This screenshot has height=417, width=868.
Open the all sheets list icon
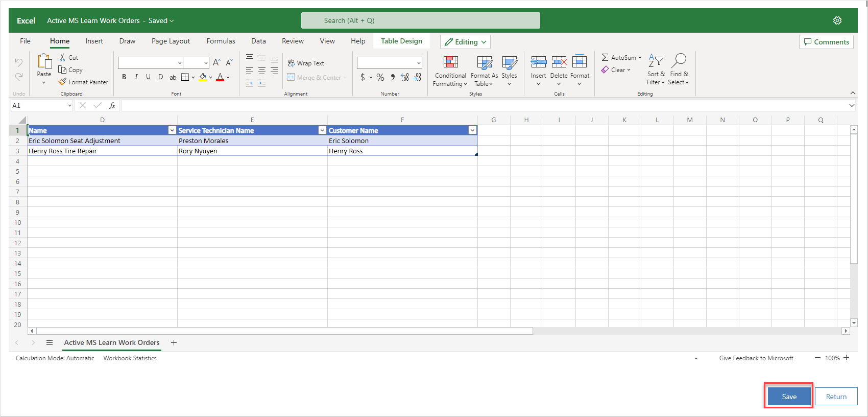tap(50, 342)
